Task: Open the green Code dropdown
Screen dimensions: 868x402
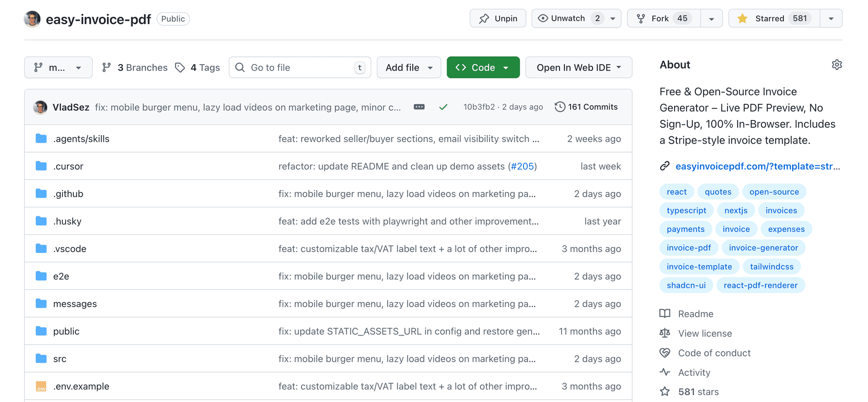Action: tap(483, 67)
